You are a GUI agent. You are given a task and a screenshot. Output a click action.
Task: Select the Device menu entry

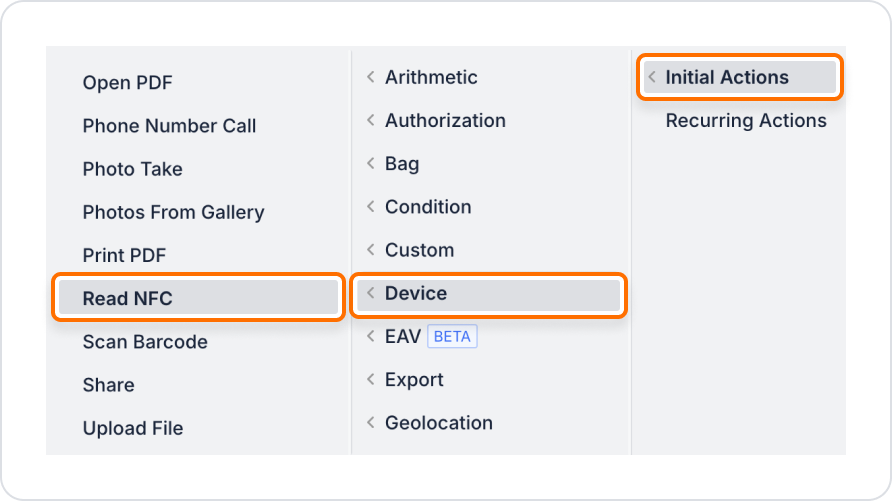click(x=489, y=294)
